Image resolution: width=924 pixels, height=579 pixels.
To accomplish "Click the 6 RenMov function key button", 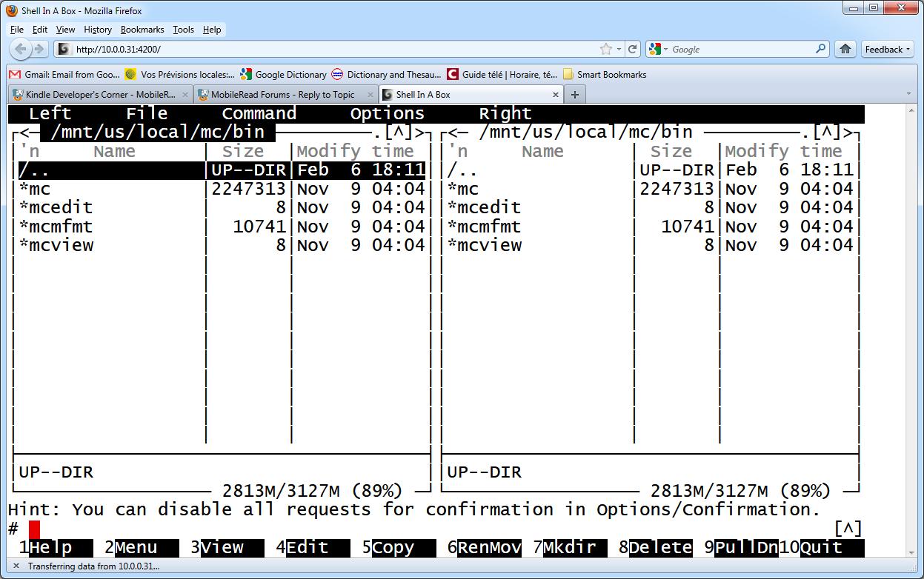I will 485,548.
